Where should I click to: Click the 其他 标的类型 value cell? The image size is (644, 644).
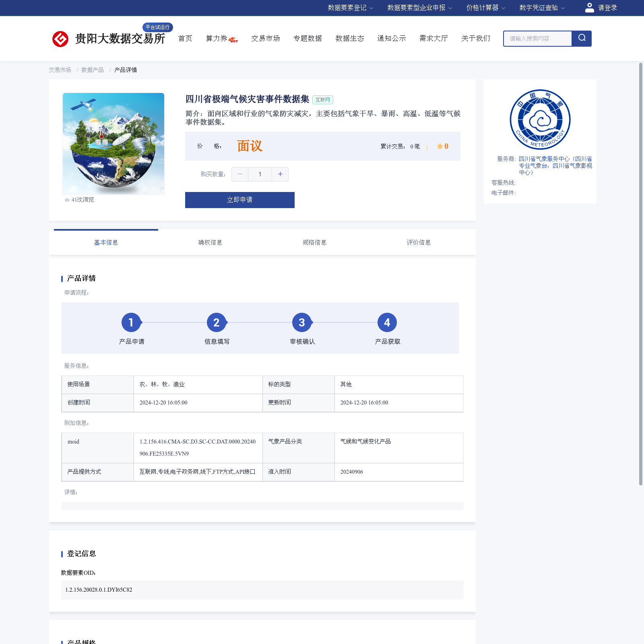click(399, 384)
